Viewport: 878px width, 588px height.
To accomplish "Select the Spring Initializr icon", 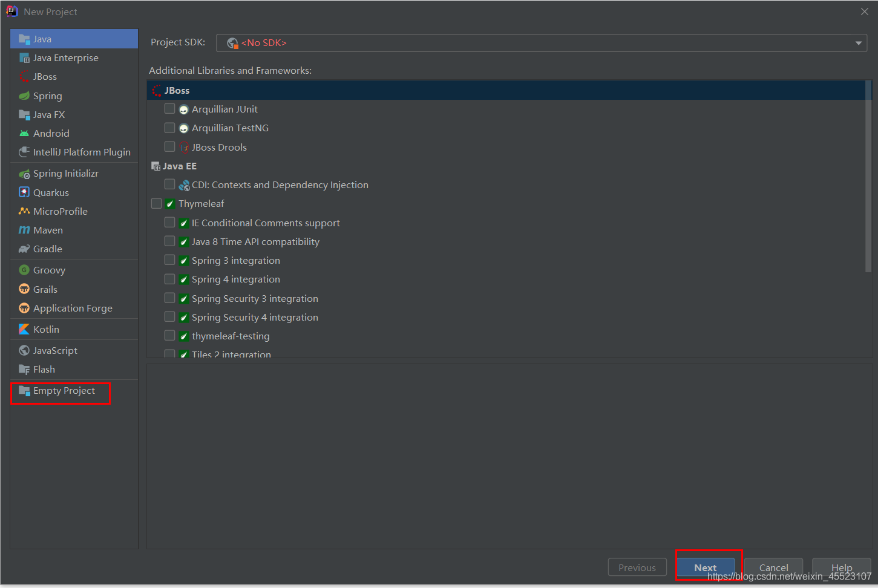I will click(24, 174).
